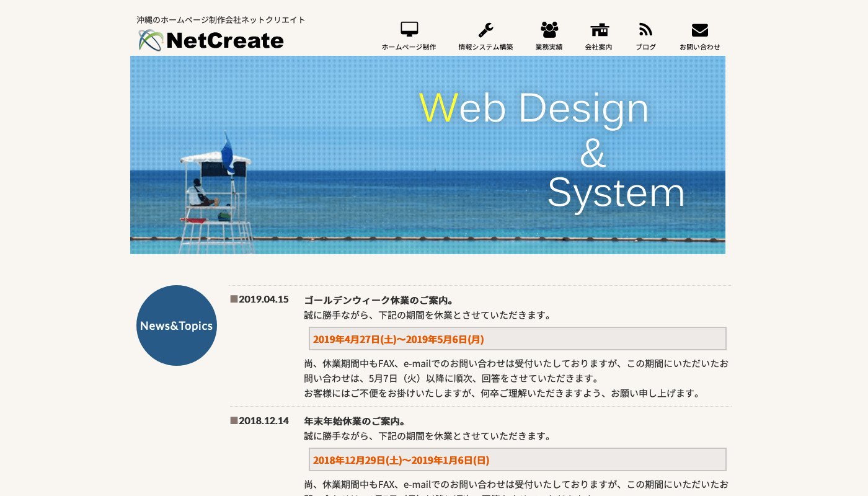
Task: Click the swirl emblem beside the NetCreate logo
Action: click(x=151, y=40)
